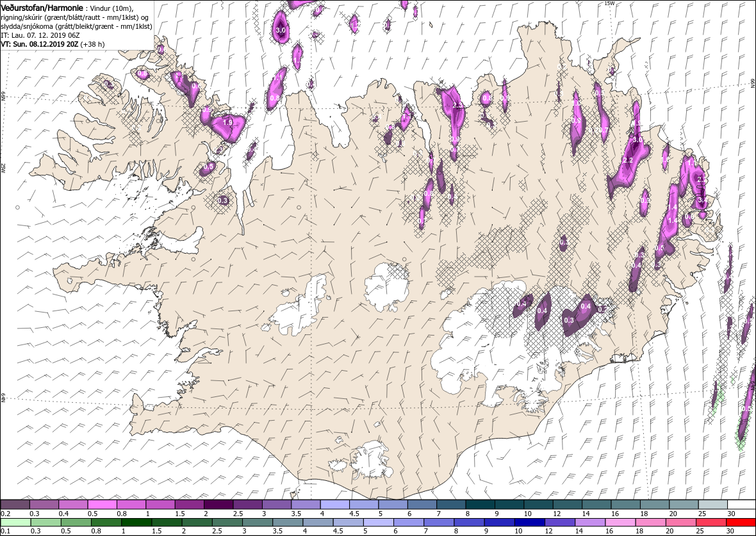This screenshot has width=756, height=536.
Task: Click the '2.2' precipitation value in the east
Action: tap(628, 160)
